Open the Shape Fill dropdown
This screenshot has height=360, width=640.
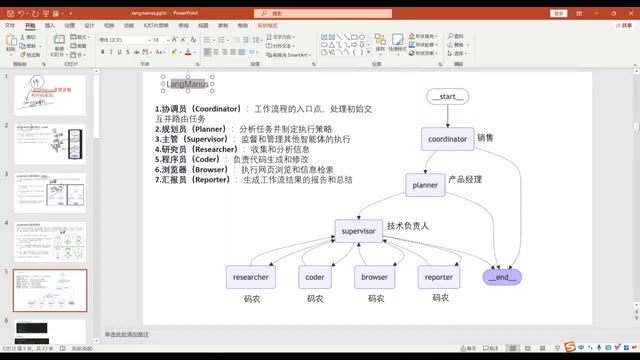tap(423, 36)
